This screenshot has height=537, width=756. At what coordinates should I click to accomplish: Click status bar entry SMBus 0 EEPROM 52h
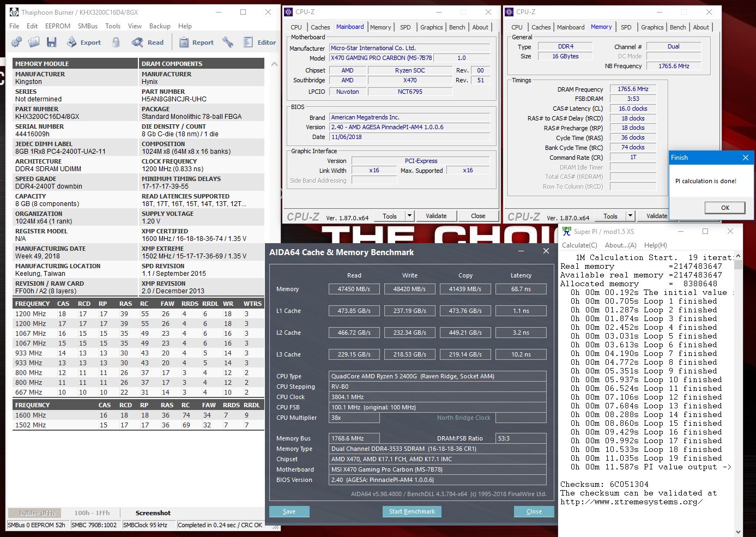[38, 525]
